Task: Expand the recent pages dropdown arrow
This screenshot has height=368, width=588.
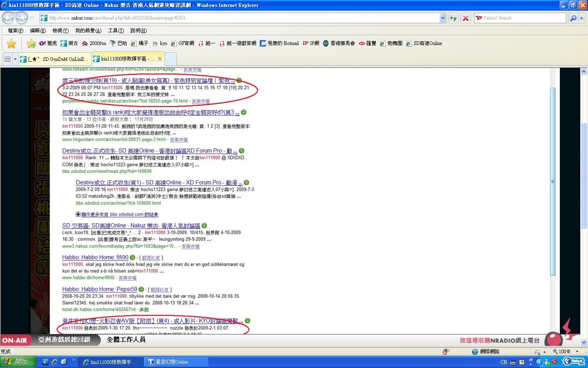Action: click(32, 18)
